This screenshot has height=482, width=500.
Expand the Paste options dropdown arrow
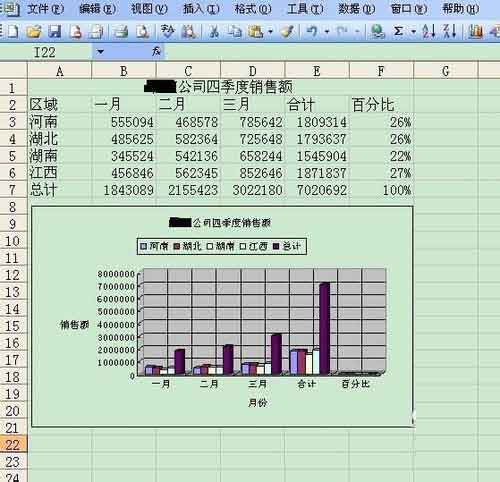point(270,32)
